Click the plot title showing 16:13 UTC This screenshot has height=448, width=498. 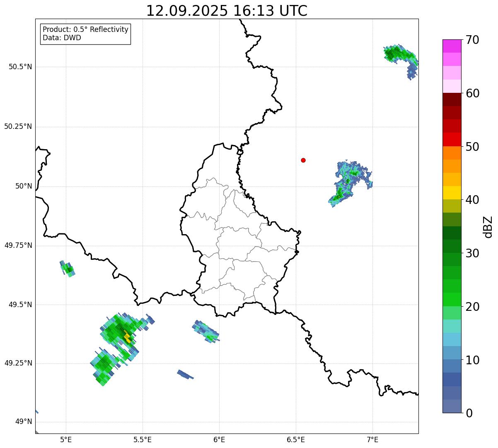point(227,11)
